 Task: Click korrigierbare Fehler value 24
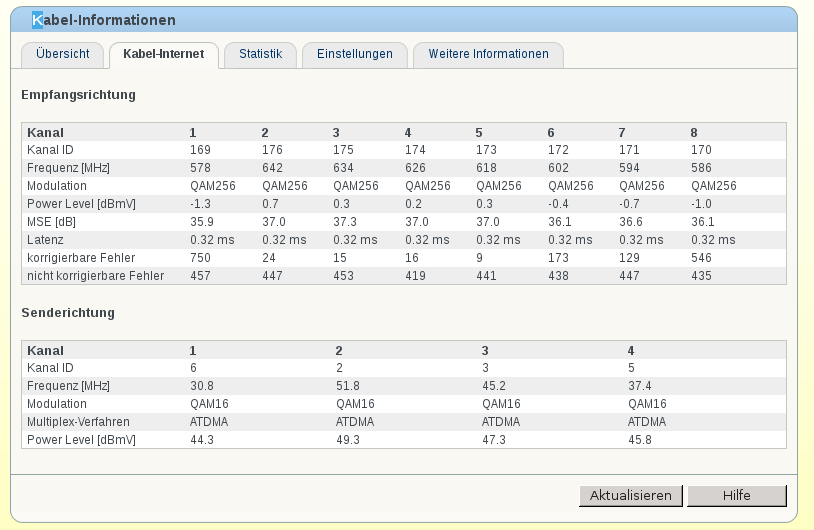269,258
